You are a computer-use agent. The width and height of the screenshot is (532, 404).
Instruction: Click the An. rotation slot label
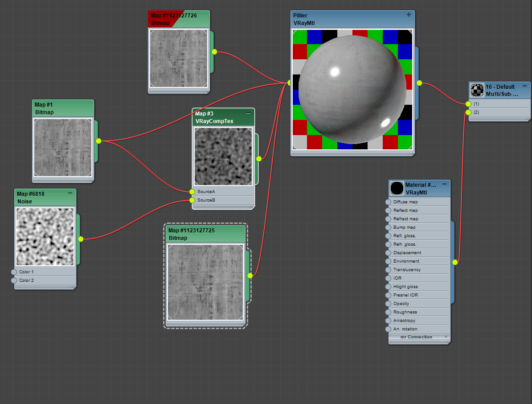[405, 329]
